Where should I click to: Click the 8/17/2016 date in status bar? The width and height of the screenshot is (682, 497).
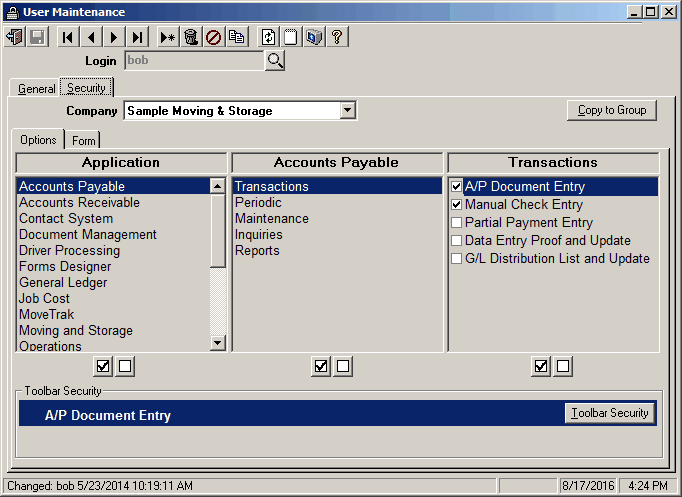588,486
